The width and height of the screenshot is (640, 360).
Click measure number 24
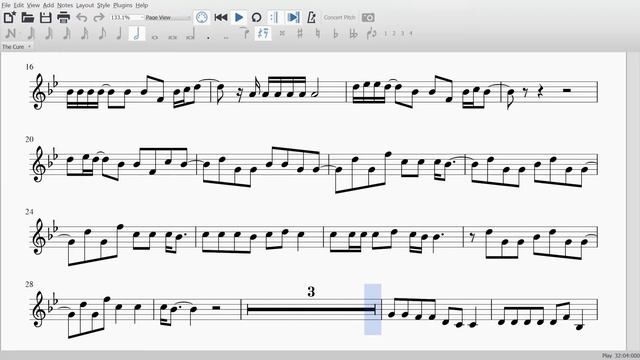29,212
